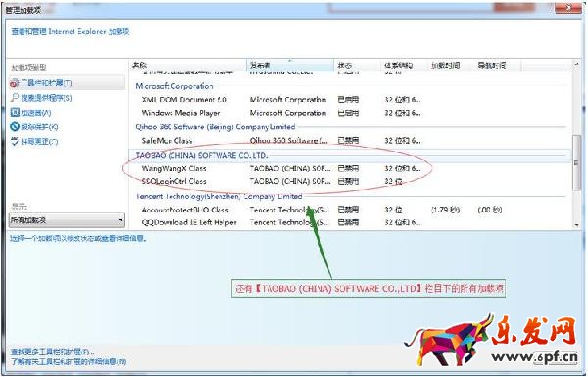
Task: Select XML DOM Document 6.0 entry
Action: [x=350, y=100]
